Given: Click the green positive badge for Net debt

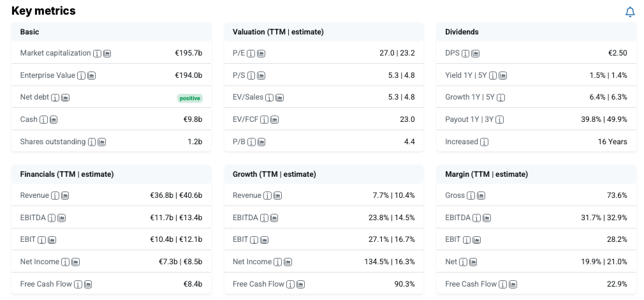Looking at the screenshot, I should coord(190,98).
